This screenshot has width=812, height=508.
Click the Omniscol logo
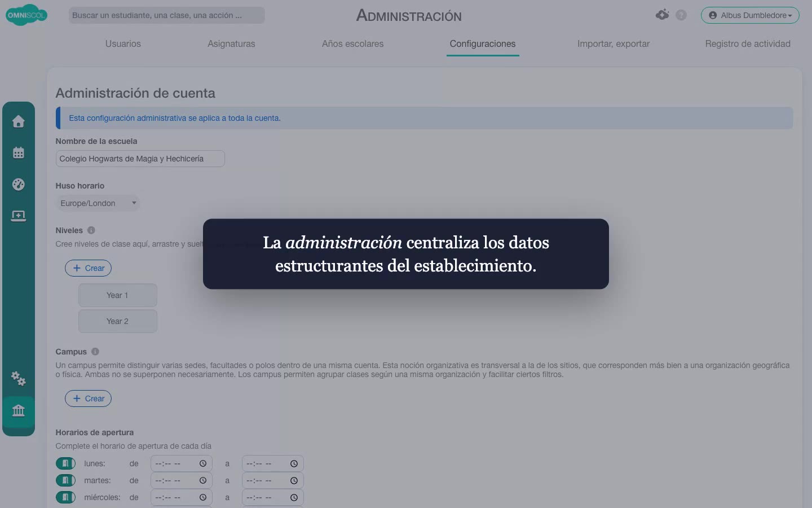pos(26,15)
